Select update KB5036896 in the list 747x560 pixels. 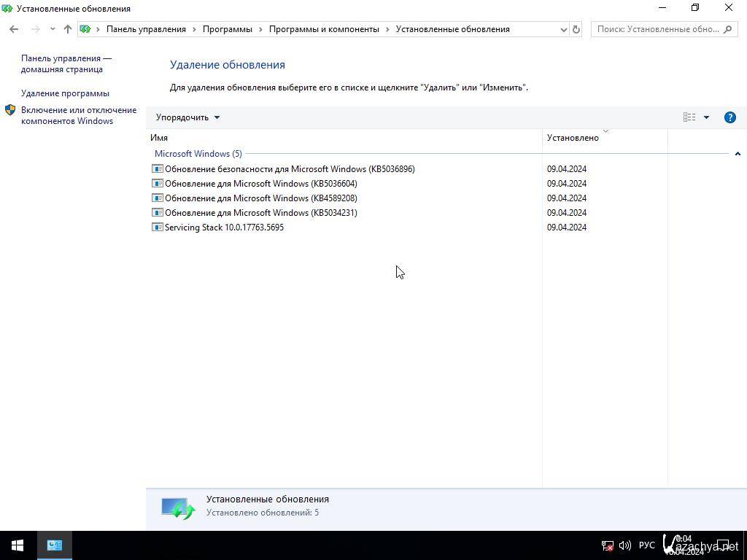[289, 169]
